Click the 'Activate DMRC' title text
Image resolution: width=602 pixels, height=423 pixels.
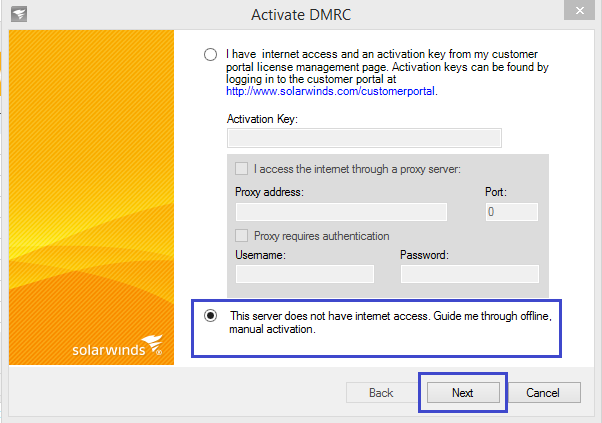click(301, 15)
